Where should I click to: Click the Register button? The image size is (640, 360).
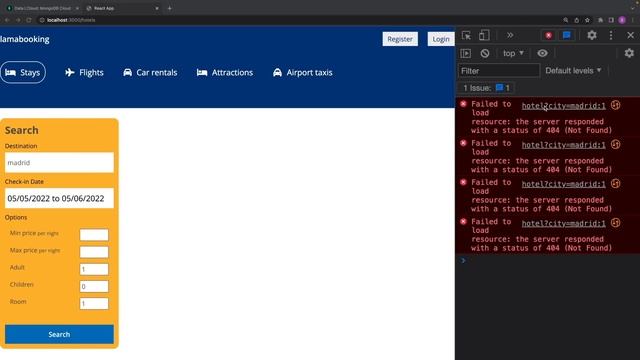click(x=400, y=39)
